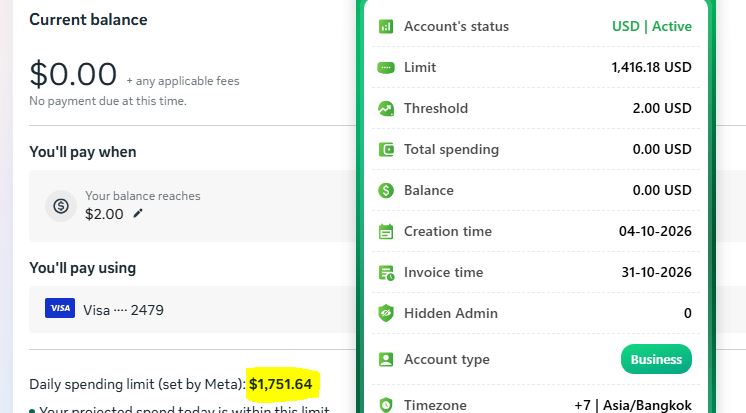Edit payment threshold with pencil icon
Screen dimensions: 746x413
point(137,214)
